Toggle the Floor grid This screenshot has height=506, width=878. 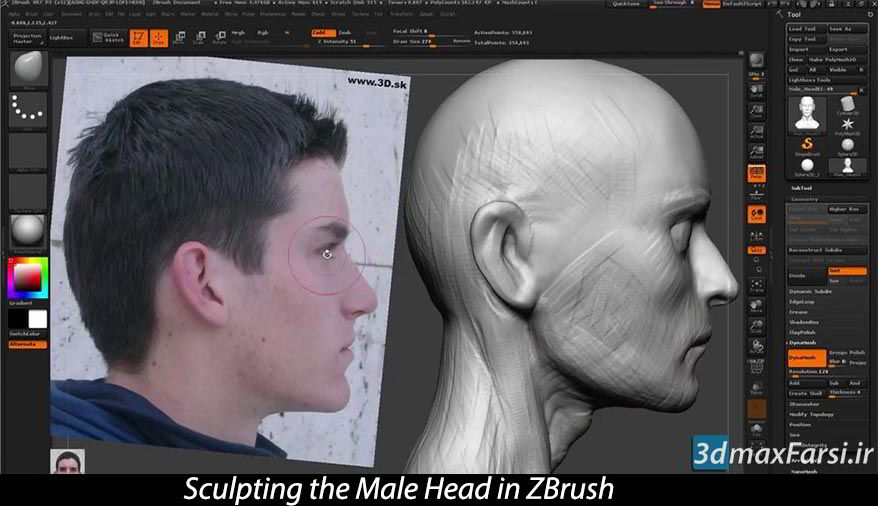point(756,194)
